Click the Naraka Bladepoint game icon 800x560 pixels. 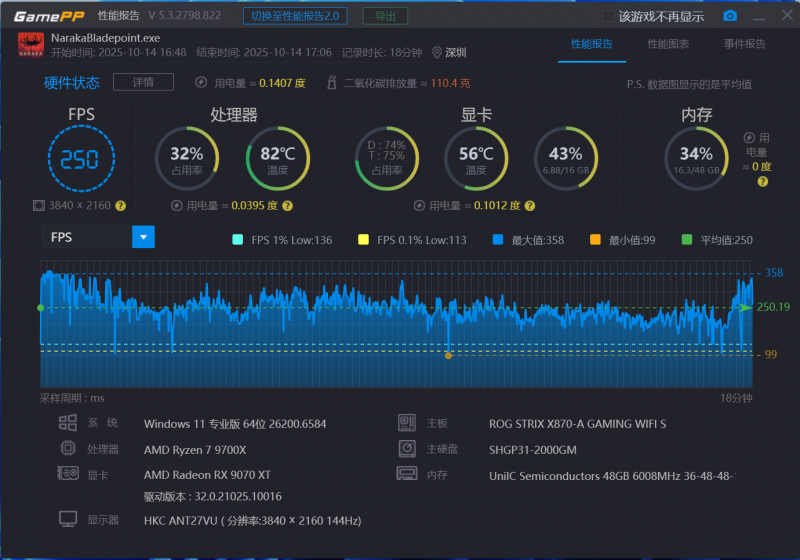pos(30,45)
